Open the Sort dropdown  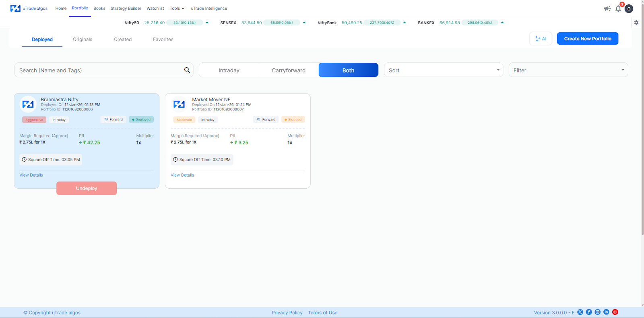coord(444,70)
